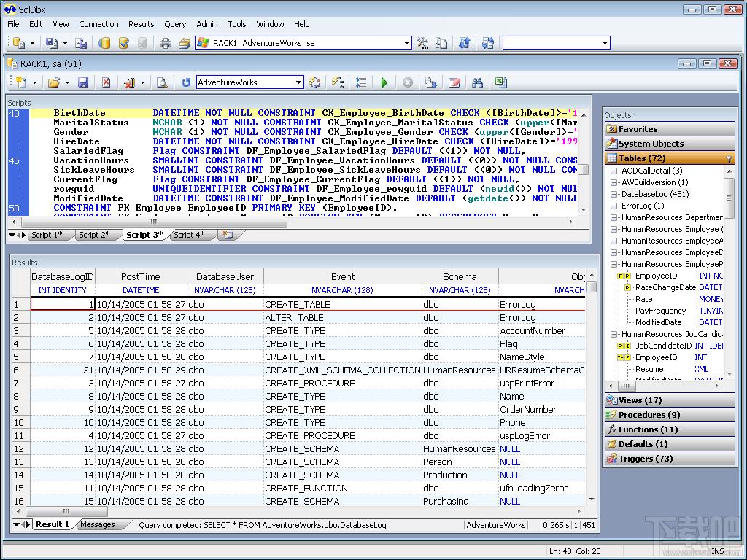Open the AdventureWorks database dropdown
Viewport: 747px width, 560px height.
(298, 82)
